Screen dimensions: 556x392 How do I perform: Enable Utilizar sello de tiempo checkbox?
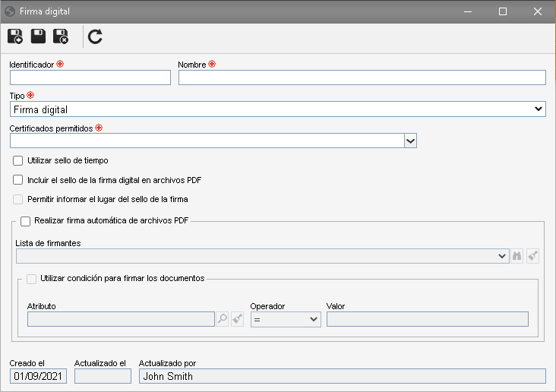pyautogui.click(x=17, y=161)
